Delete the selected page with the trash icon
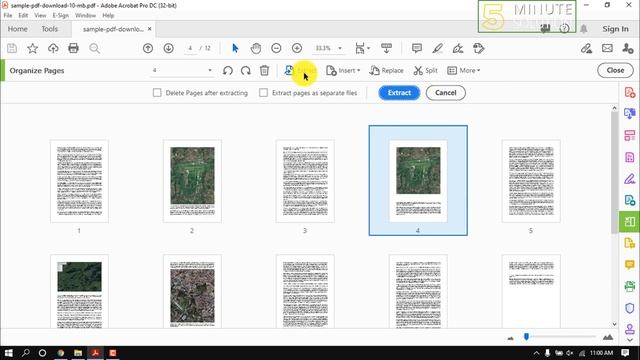This screenshot has width=640, height=360. click(264, 71)
